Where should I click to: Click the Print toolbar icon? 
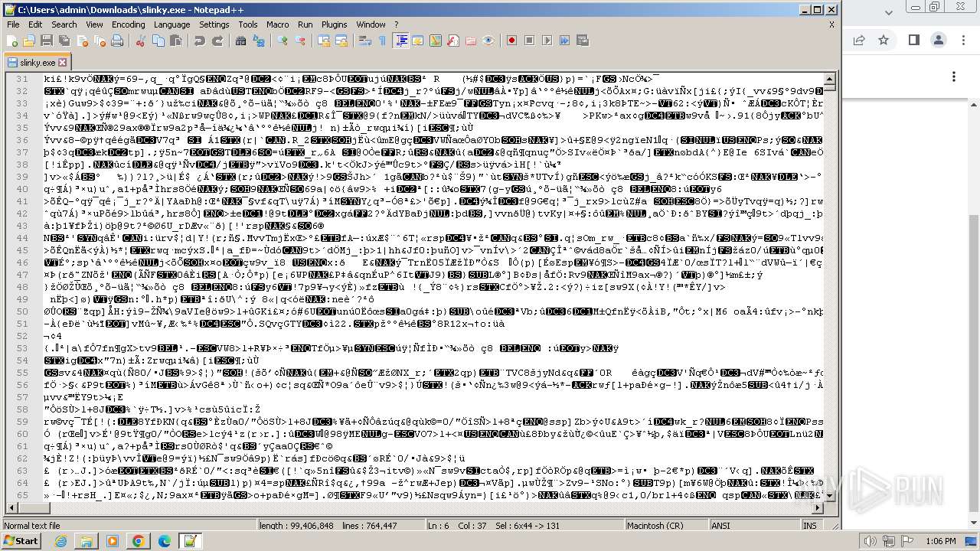[116, 41]
